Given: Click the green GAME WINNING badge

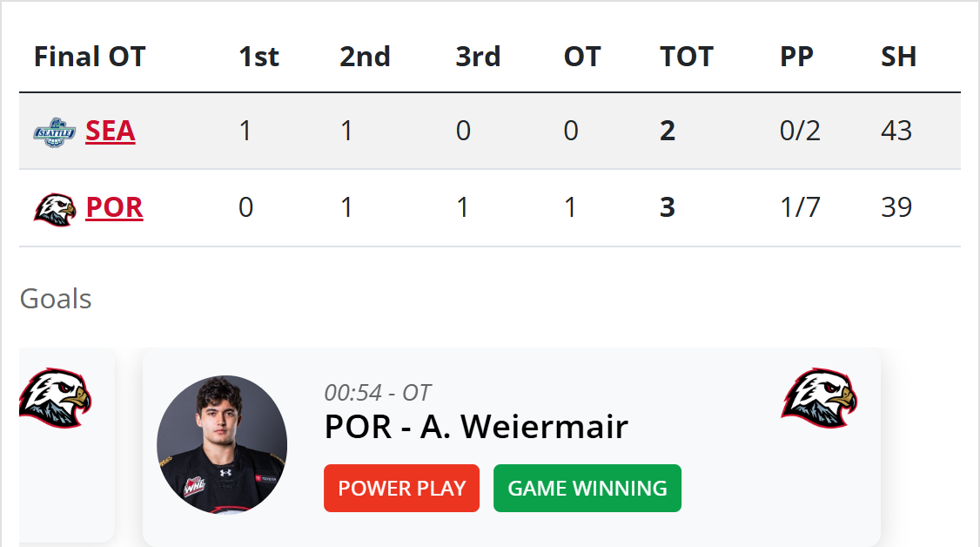Looking at the screenshot, I should [x=587, y=488].
